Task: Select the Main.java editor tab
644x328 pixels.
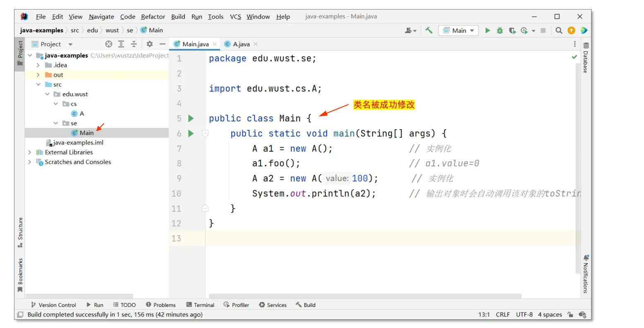Action: 195,44
